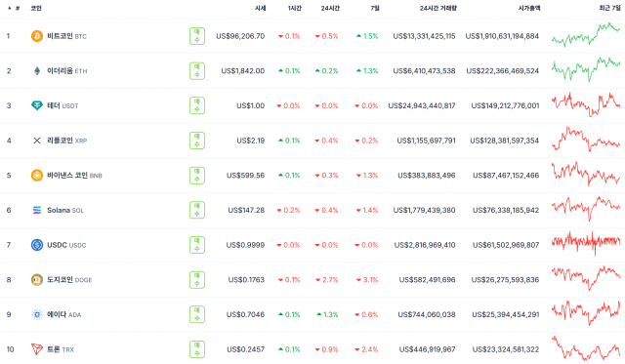The image size is (625, 364).
Task: Click the Dogecoin DOGE coin icon
Action: [x=37, y=279]
